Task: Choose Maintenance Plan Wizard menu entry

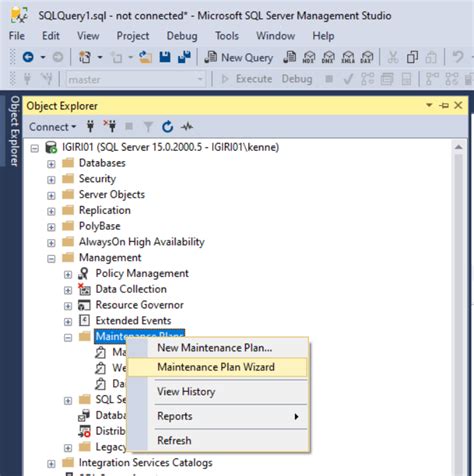Action: click(x=218, y=367)
